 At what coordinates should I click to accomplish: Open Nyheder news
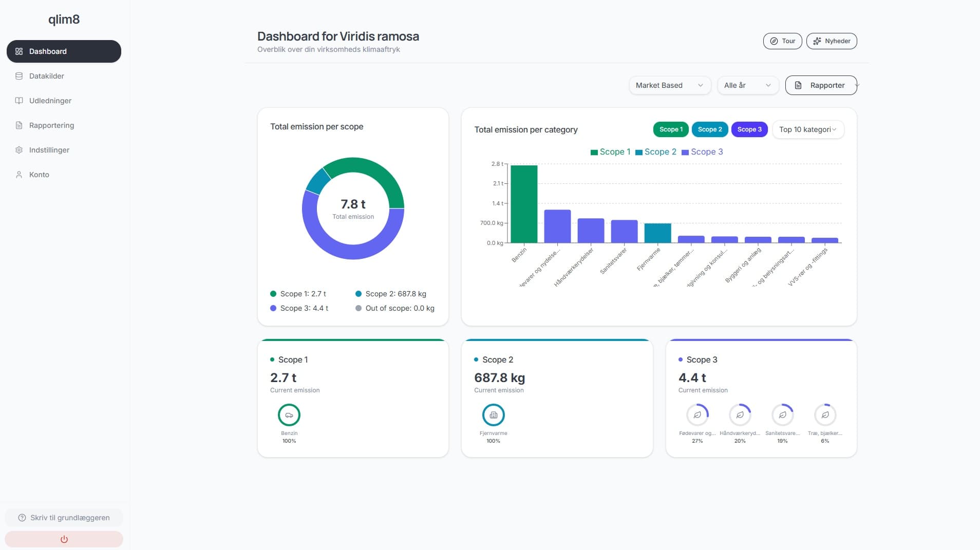(x=832, y=41)
